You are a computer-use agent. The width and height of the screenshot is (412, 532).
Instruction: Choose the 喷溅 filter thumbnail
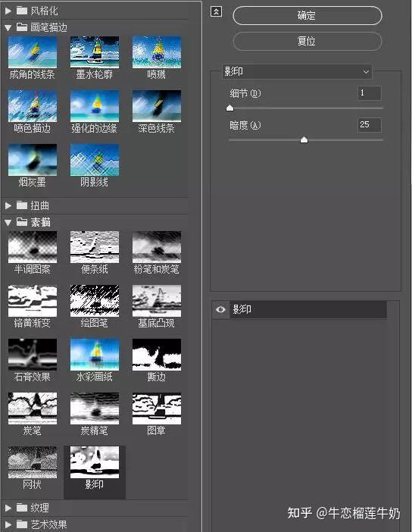157,52
